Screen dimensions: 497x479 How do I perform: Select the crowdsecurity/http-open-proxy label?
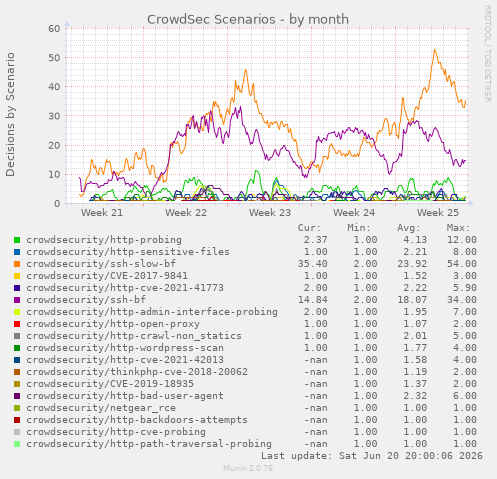113,324
